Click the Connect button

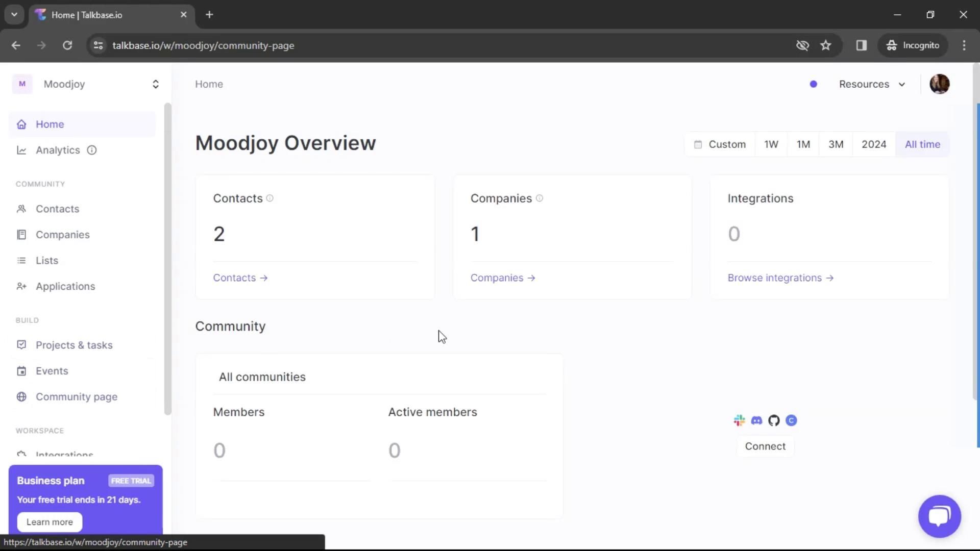coord(765,446)
